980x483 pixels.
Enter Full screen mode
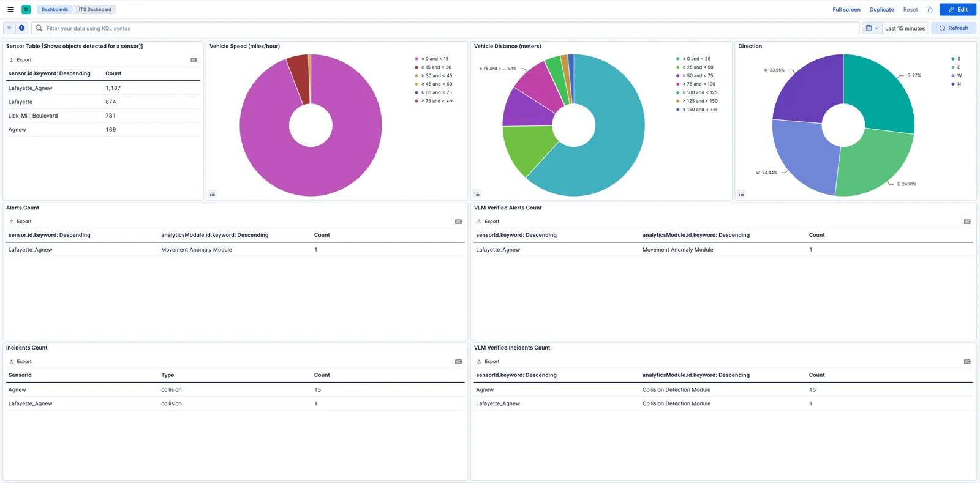[x=846, y=10]
